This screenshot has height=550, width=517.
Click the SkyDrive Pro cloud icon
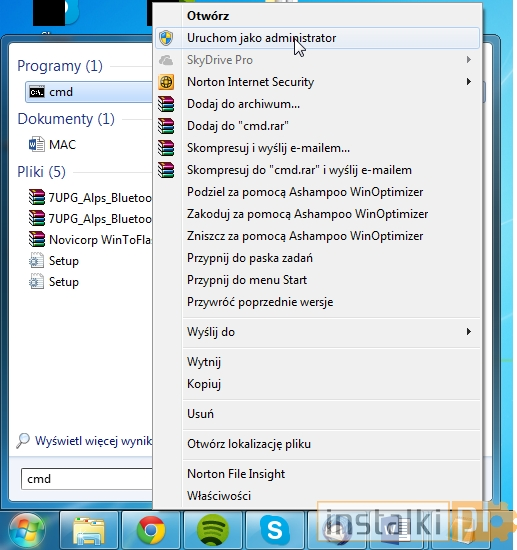click(166, 60)
